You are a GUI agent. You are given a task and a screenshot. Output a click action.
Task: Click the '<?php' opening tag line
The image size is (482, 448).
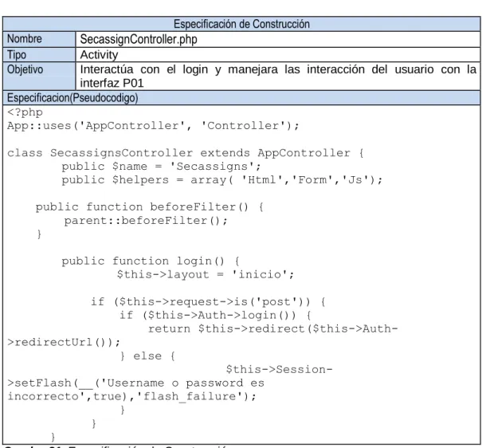(25, 112)
